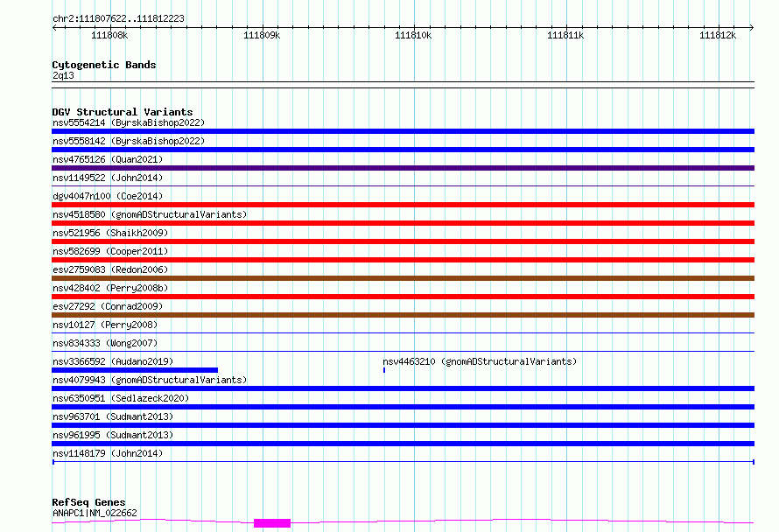Screen dimensions: 779x532
Task: Open the nsv10127 (Perry2008) label
Action: tap(105, 325)
